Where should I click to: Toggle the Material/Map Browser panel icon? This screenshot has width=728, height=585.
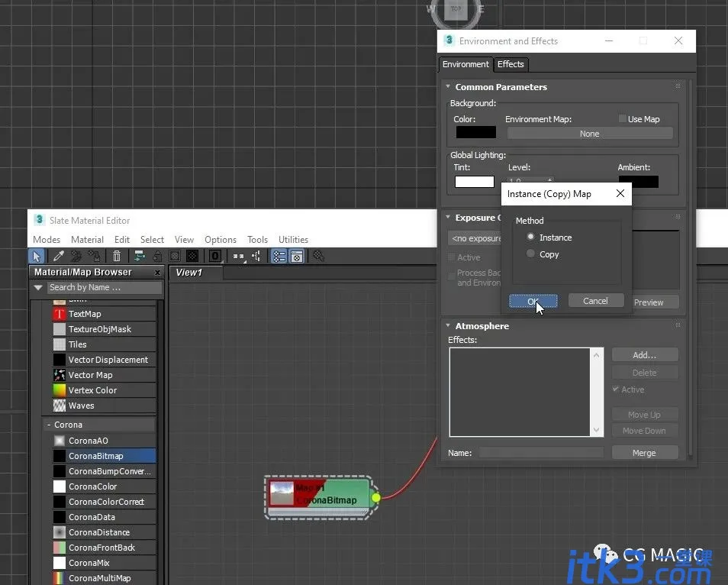tap(279, 256)
